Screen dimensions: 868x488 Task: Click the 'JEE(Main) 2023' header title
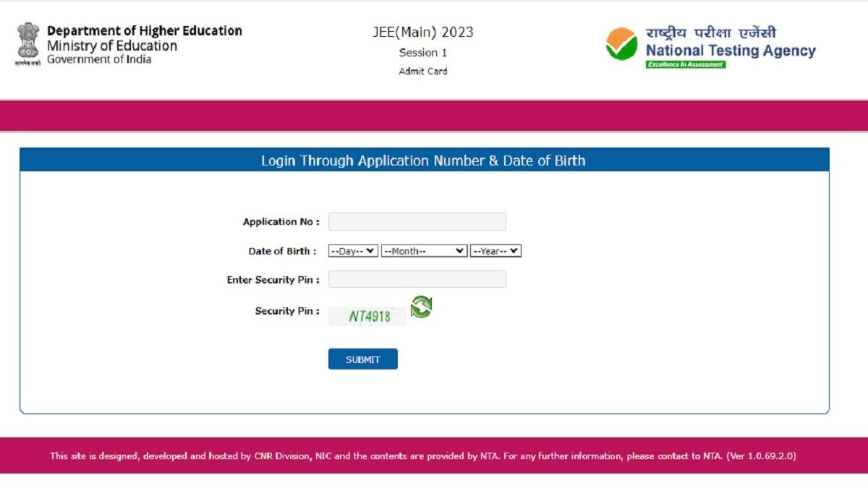tap(422, 32)
